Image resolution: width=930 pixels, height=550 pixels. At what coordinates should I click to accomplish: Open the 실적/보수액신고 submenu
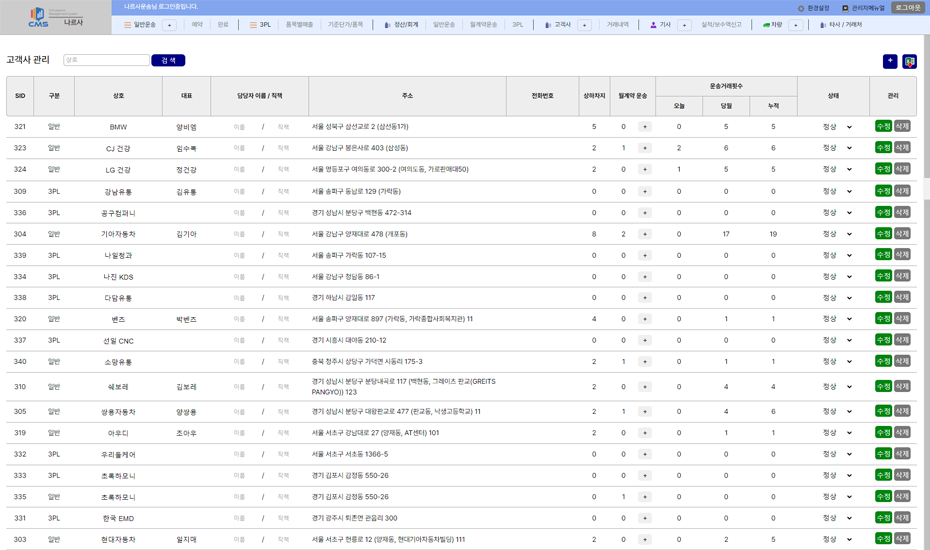pos(721,25)
